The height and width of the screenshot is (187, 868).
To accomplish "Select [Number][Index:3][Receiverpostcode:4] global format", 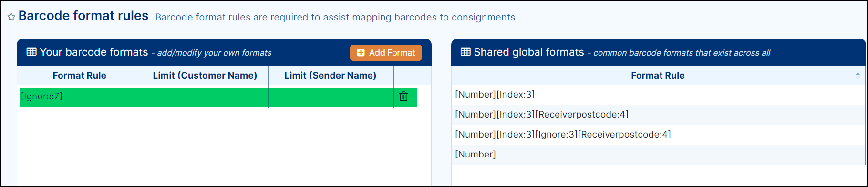I will coord(658,115).
